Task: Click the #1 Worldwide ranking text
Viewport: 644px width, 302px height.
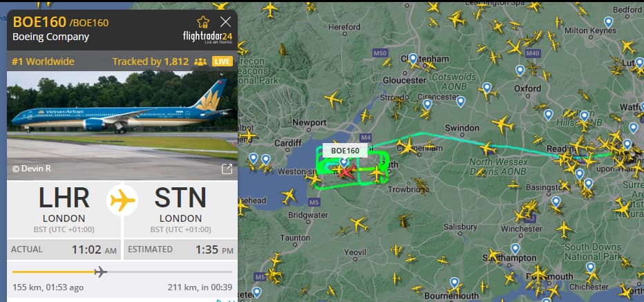Action: [43, 62]
